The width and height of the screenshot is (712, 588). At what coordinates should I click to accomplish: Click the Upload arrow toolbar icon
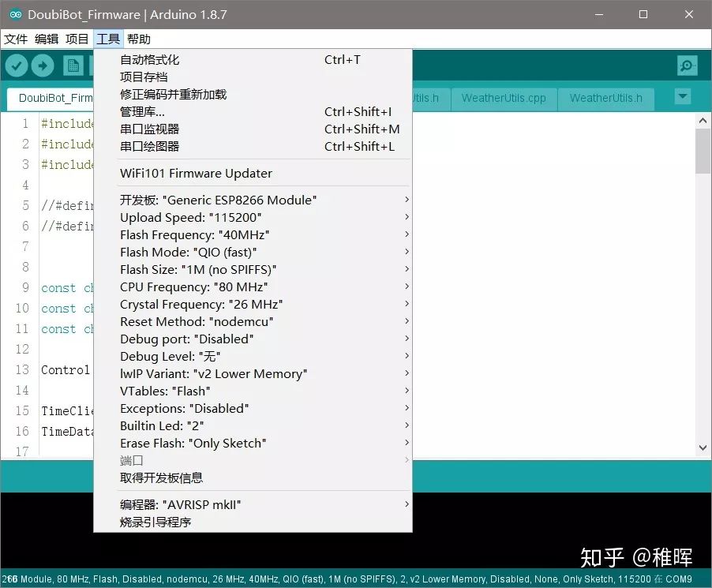tap(43, 66)
